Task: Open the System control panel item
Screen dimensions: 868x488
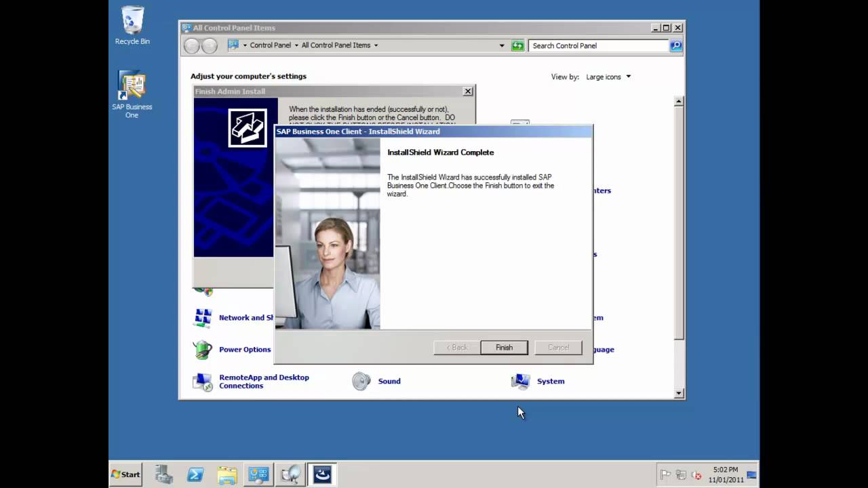Action: click(551, 382)
